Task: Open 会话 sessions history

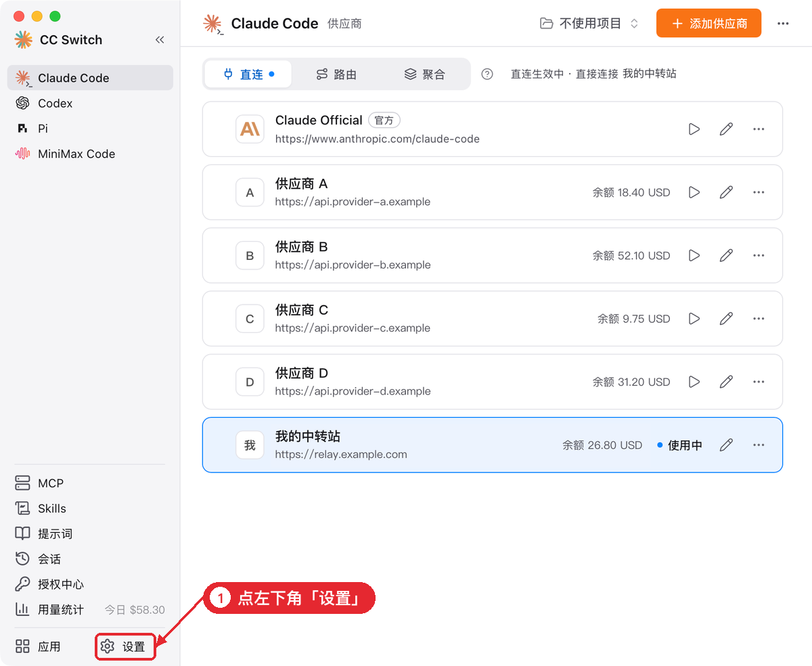Action: 90,559
